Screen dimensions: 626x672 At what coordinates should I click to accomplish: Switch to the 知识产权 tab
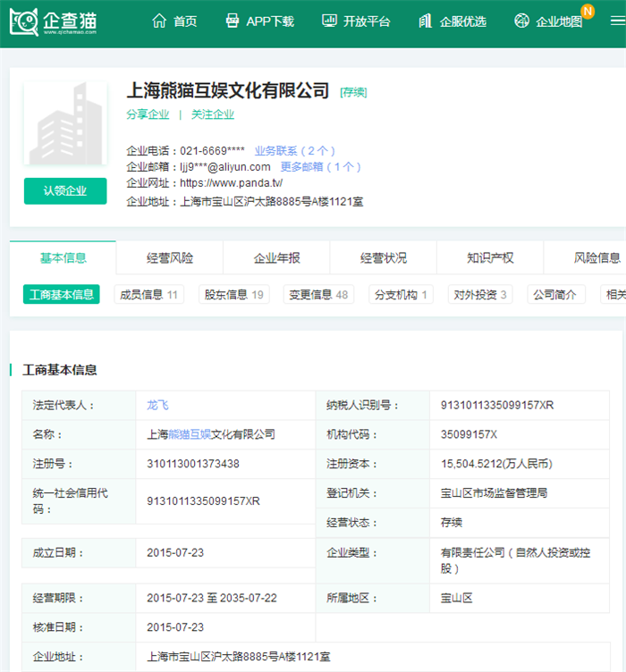click(490, 257)
